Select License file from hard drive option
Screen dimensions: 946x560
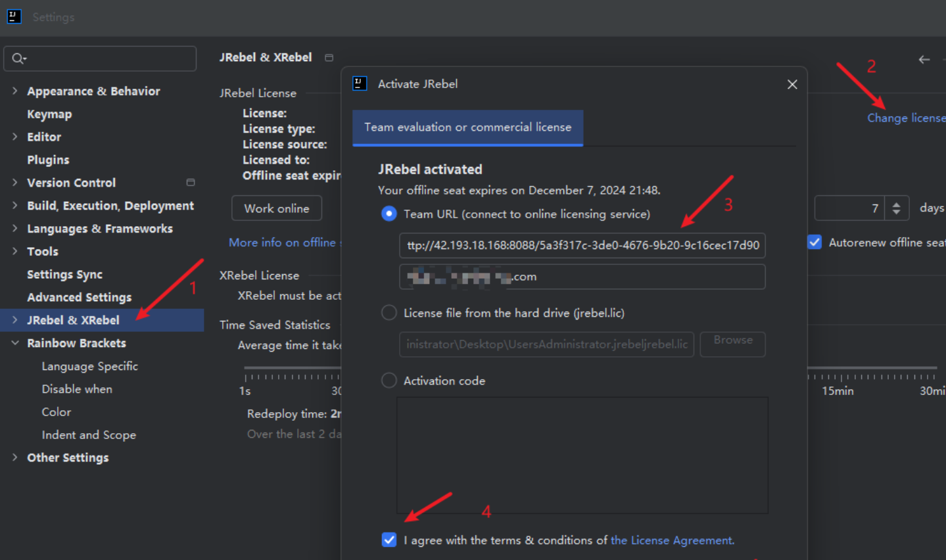pos(389,313)
